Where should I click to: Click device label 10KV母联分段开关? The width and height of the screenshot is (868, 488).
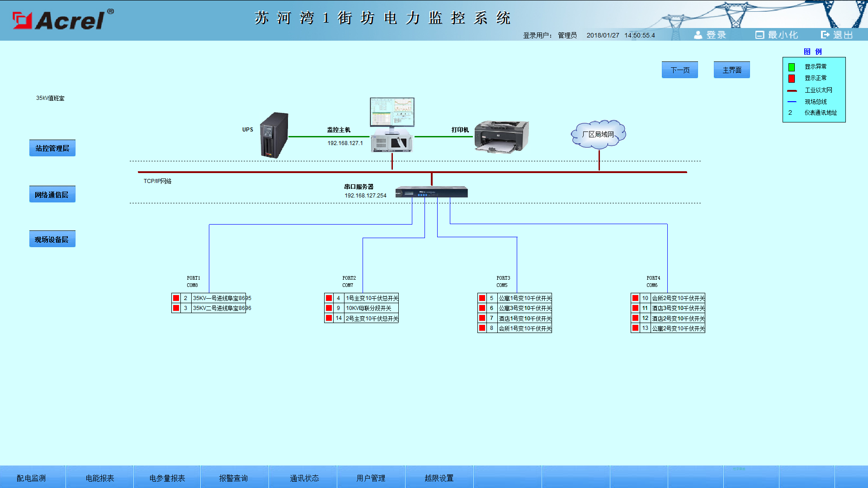pos(368,308)
